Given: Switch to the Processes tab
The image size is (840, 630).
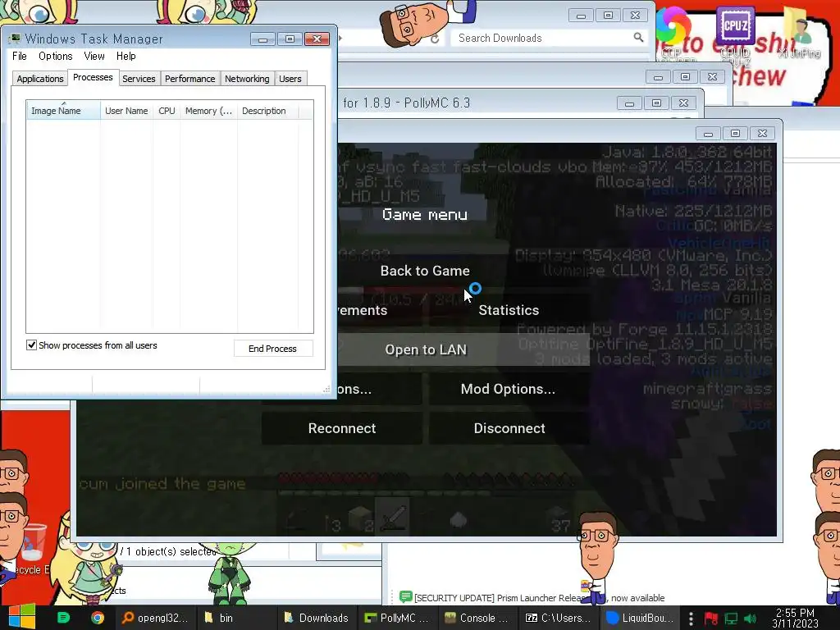Looking at the screenshot, I should tap(93, 77).
